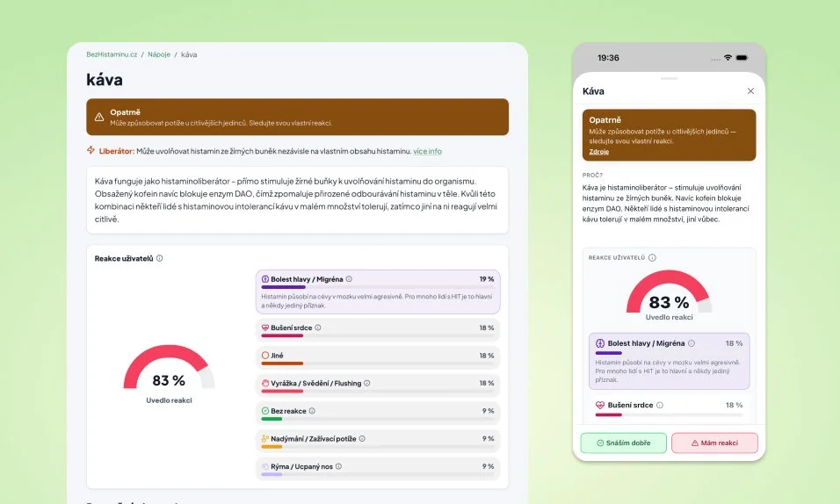Click info icon beside Vyrážka / Svědění / Flushing

click(x=367, y=384)
